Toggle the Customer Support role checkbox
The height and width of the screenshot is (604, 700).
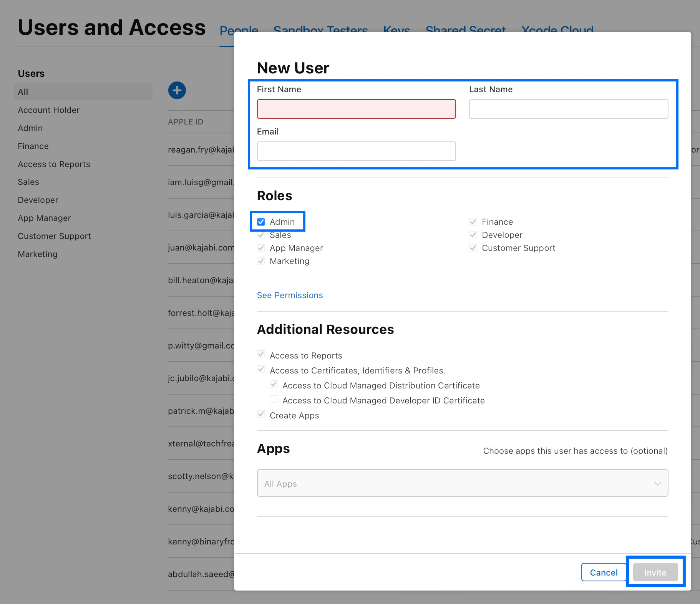[473, 248]
